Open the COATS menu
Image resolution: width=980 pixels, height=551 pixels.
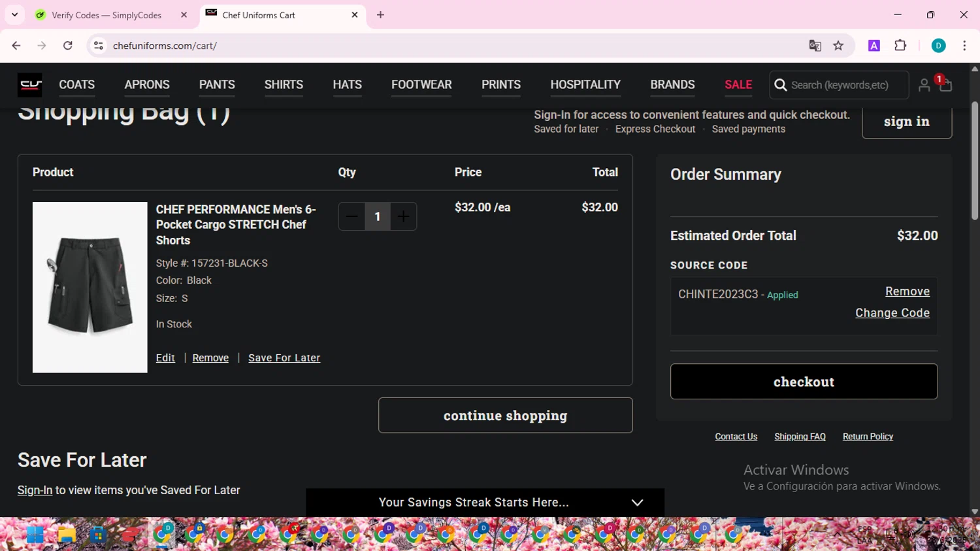[77, 85]
